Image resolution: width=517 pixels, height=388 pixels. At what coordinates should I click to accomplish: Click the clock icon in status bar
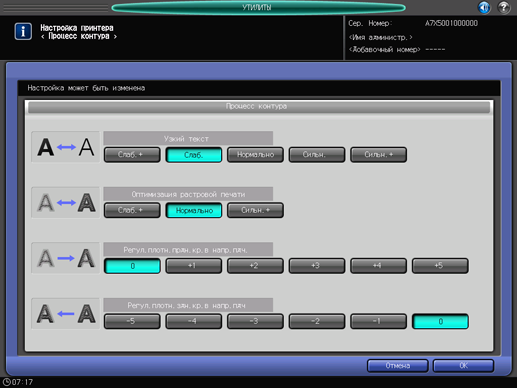tap(6, 382)
